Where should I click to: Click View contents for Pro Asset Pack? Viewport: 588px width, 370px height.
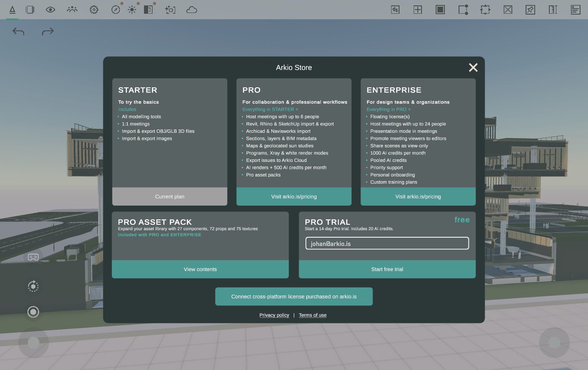(x=200, y=269)
